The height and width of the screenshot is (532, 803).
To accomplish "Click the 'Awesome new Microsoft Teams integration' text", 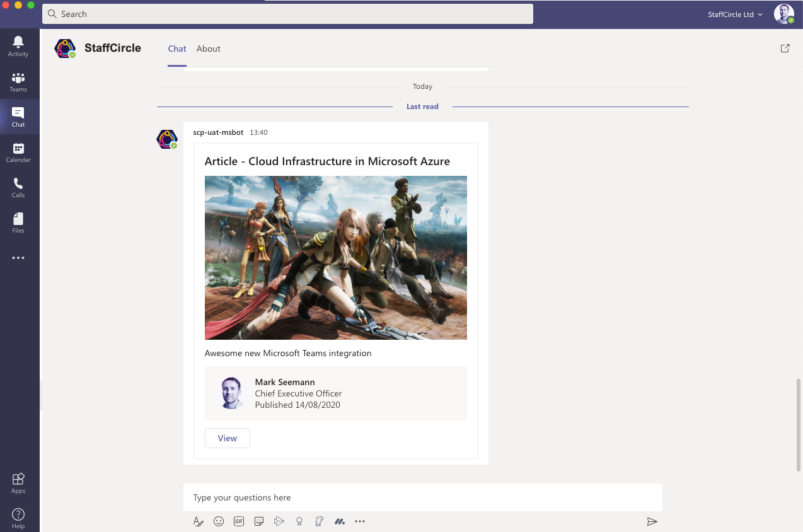I will [x=288, y=353].
